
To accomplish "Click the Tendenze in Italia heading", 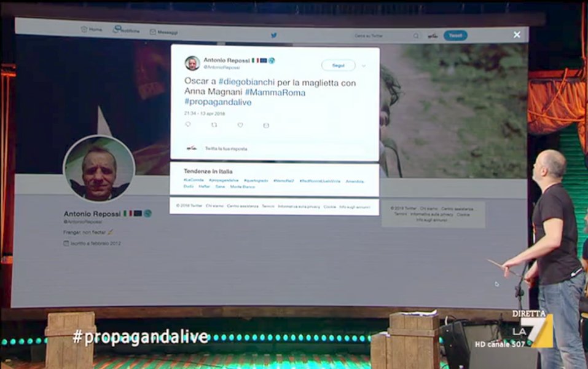I will [208, 171].
